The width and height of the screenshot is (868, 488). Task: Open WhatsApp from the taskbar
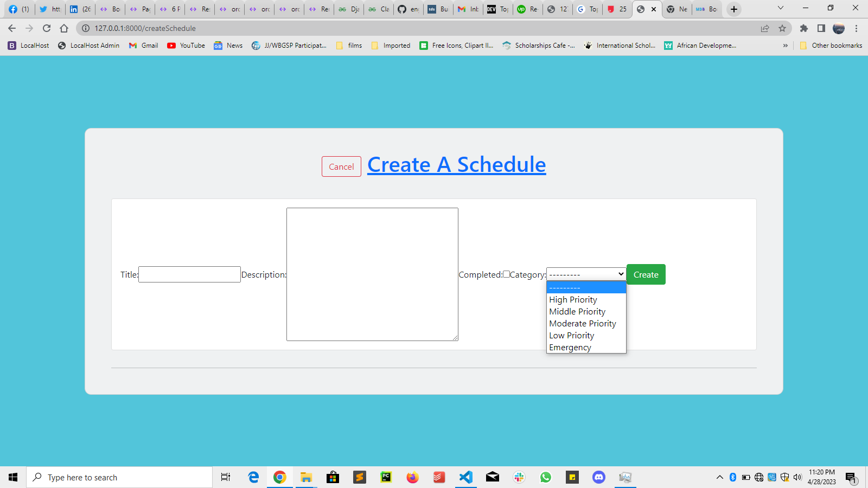546,477
